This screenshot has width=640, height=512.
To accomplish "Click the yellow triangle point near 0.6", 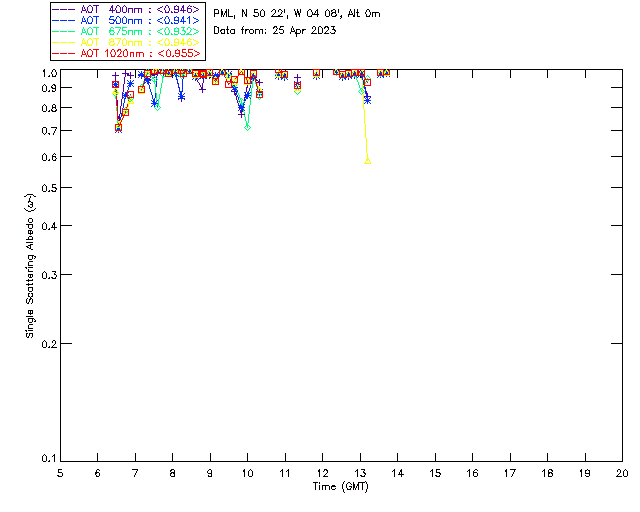I will pos(367,161).
